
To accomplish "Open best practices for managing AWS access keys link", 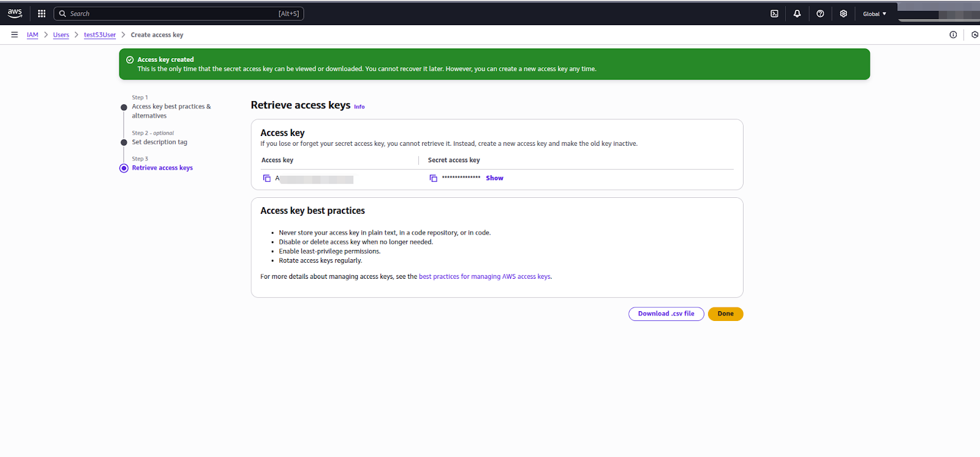I will [x=484, y=277].
